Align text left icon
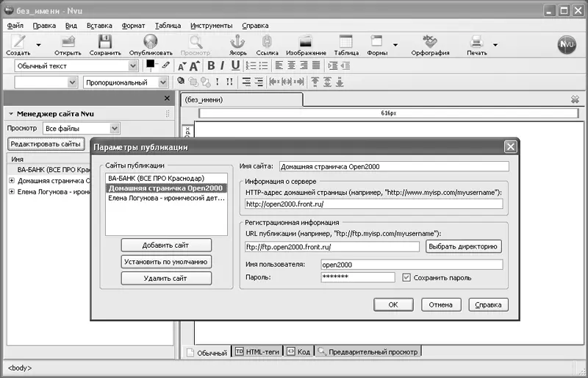The image size is (588, 378). click(279, 65)
